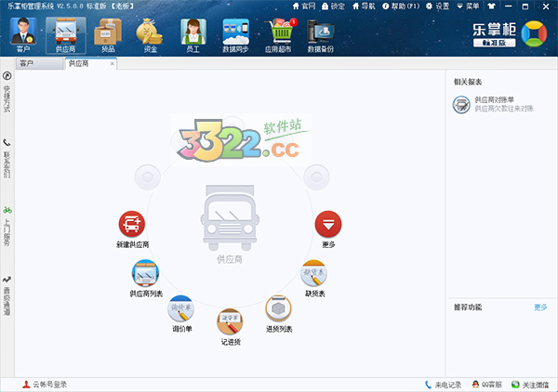The image size is (558, 392).
Task: Select the 供应商 (Supplier) toolbar icon
Action: [66, 35]
